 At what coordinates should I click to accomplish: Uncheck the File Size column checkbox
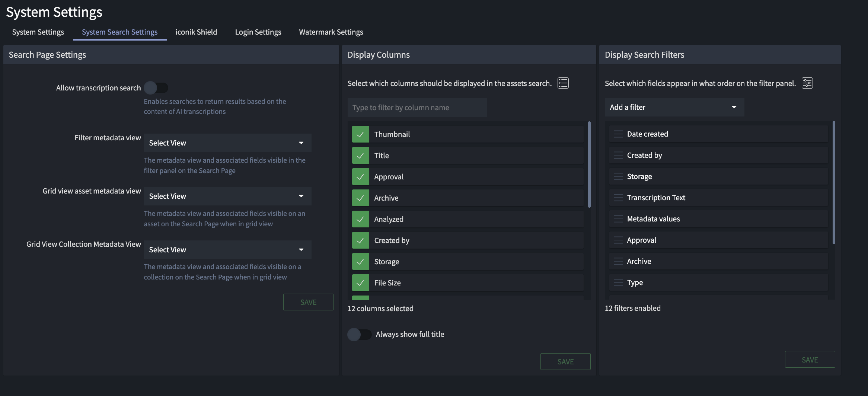click(360, 283)
